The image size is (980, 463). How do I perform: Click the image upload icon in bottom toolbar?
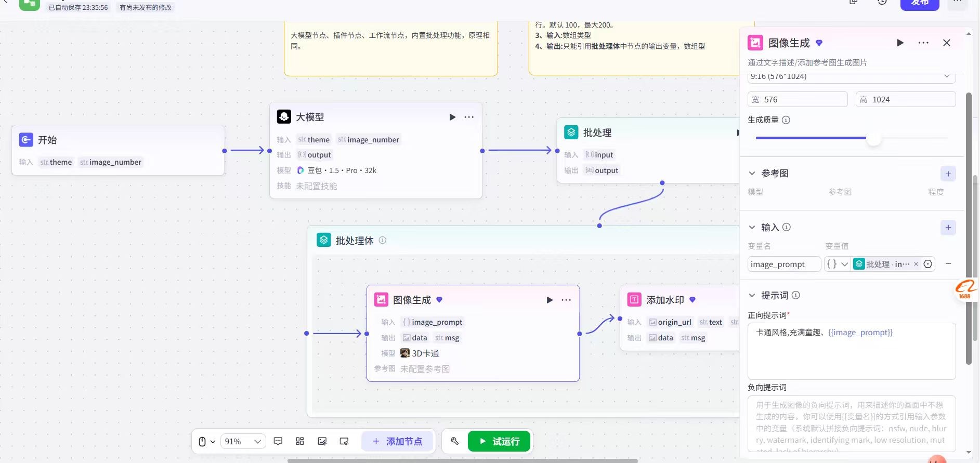(x=322, y=441)
